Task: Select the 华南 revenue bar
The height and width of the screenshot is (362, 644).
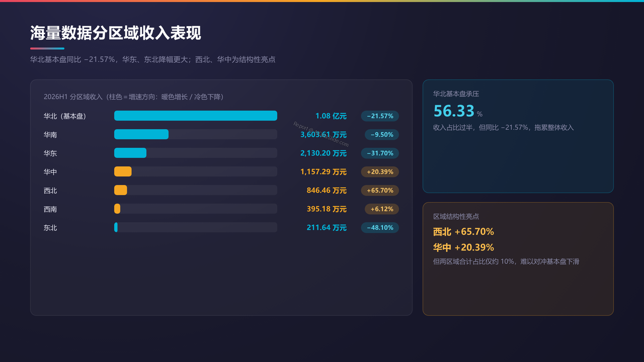Action: point(141,134)
